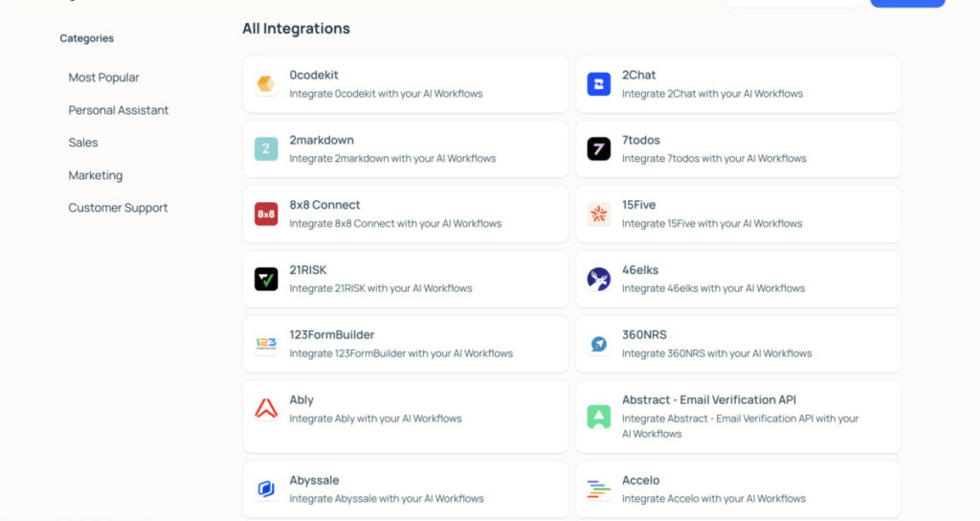Click 'Integrate 2markdown with your AI Workflows' text
This screenshot has width=980, height=521.
click(x=392, y=159)
